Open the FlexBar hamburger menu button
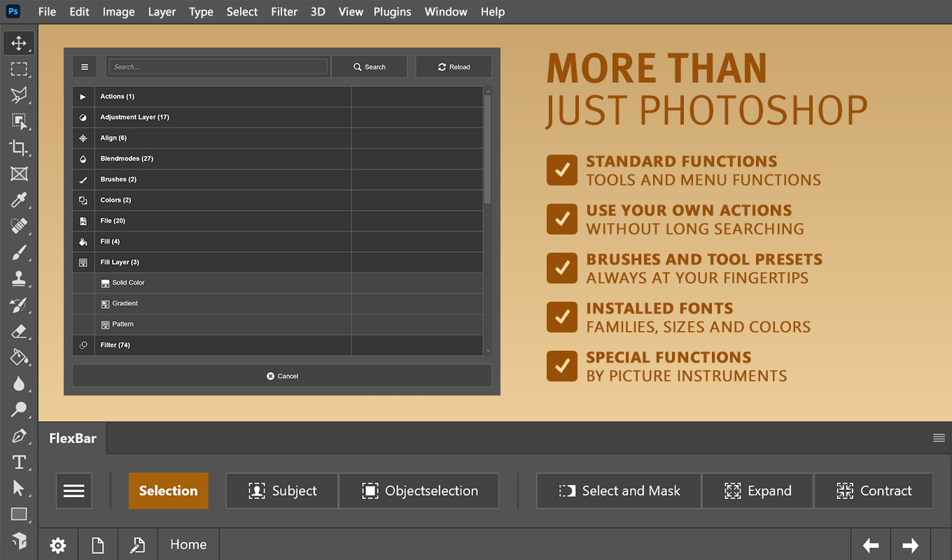The height and width of the screenshot is (560, 952). point(74,491)
